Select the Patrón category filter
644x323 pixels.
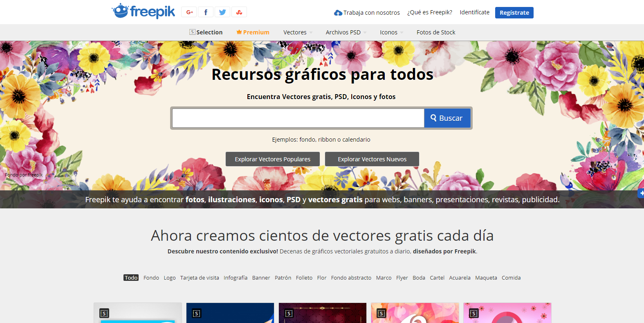click(x=283, y=278)
